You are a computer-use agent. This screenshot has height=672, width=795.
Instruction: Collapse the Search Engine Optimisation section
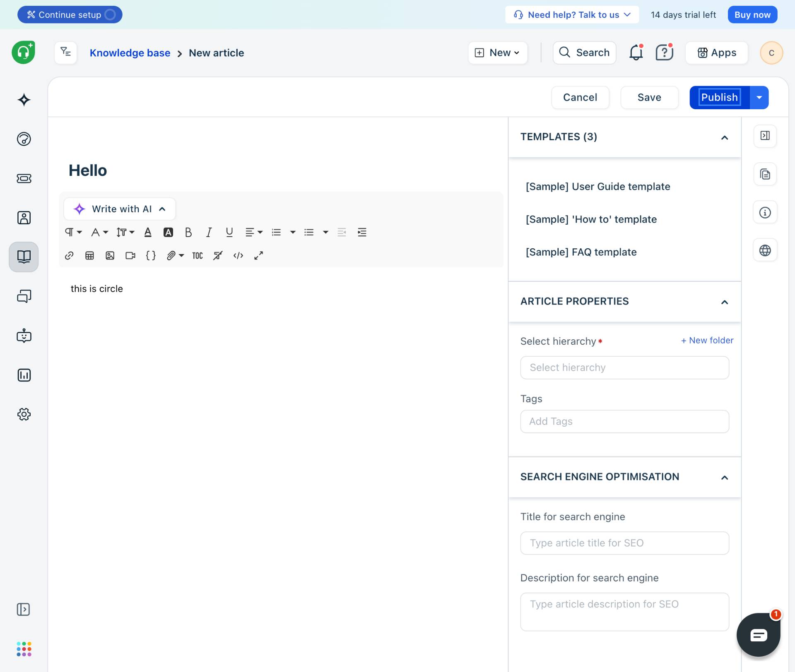724,478
